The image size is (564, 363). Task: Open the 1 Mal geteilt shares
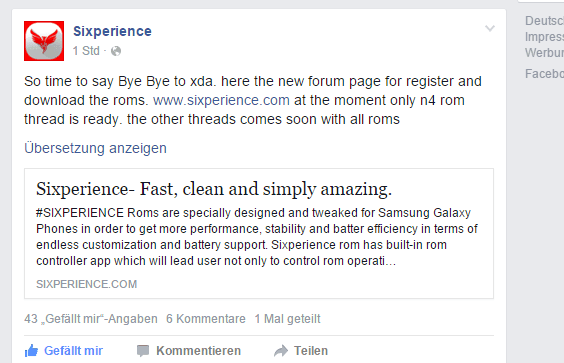[287, 319]
